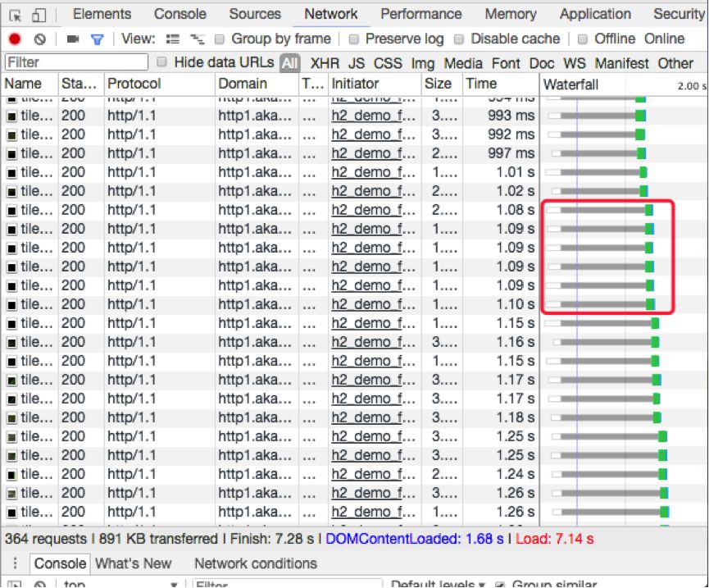This screenshot has width=709, height=588.
Task: Click 'DOMContentLoaded: 1.68 s' in status bar
Action: coord(414,539)
